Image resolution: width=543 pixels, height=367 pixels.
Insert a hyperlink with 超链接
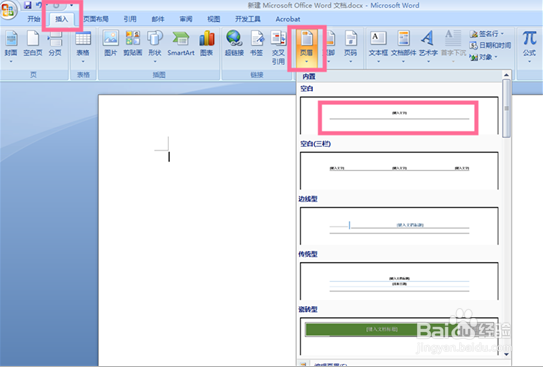point(234,43)
